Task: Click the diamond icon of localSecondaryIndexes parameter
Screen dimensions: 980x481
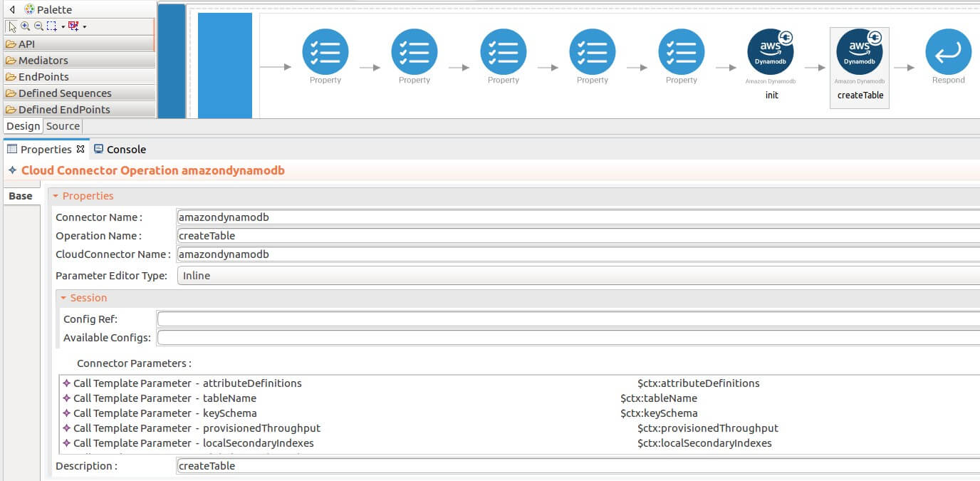Action: point(67,443)
